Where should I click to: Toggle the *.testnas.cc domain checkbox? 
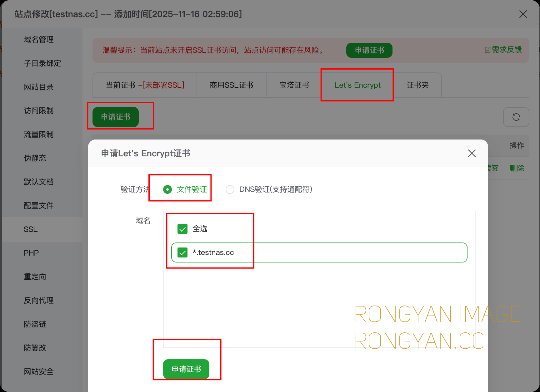coord(182,252)
